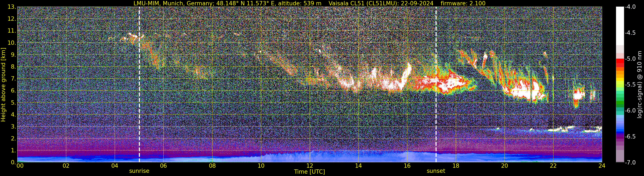Click the height axis tick '1.'
The width and height of the screenshot is (644, 176).
pyautogui.click(x=13, y=151)
